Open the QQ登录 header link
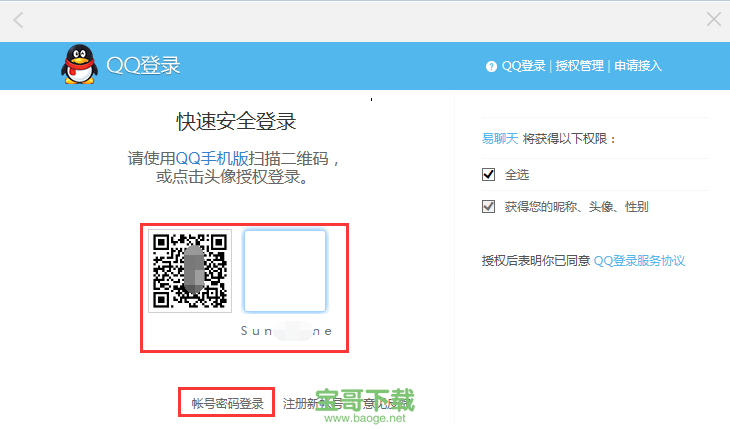The height and width of the screenshot is (430, 730). [x=523, y=66]
